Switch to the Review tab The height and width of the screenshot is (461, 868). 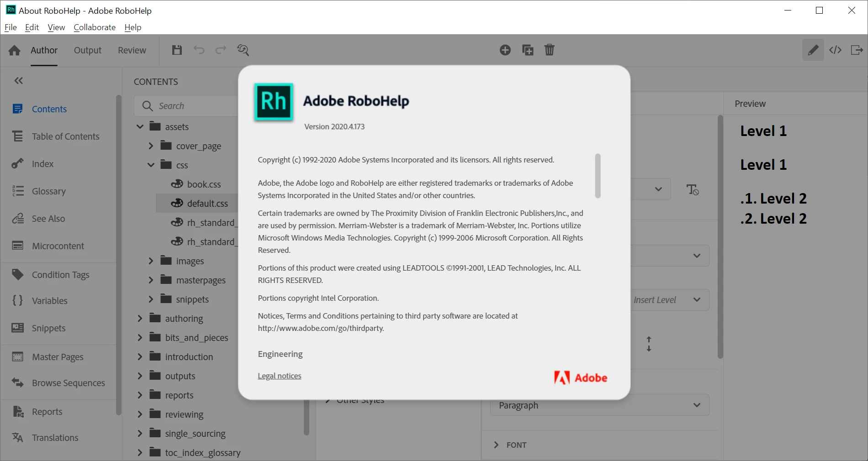point(132,50)
